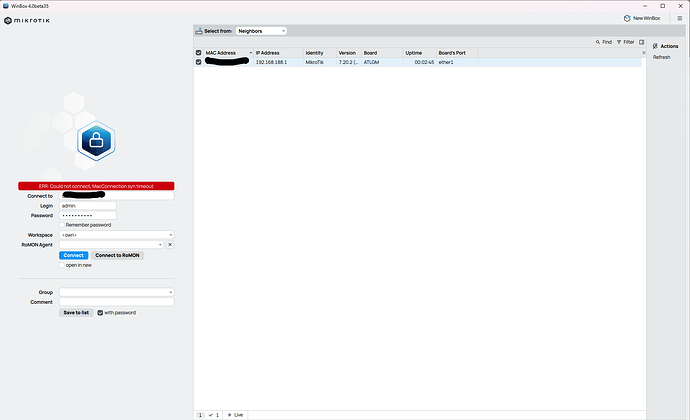Click into the Connect to address field

point(117,196)
